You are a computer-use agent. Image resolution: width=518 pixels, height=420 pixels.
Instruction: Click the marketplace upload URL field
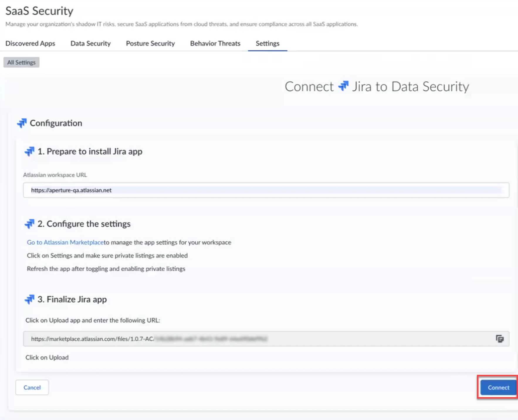[258, 339]
